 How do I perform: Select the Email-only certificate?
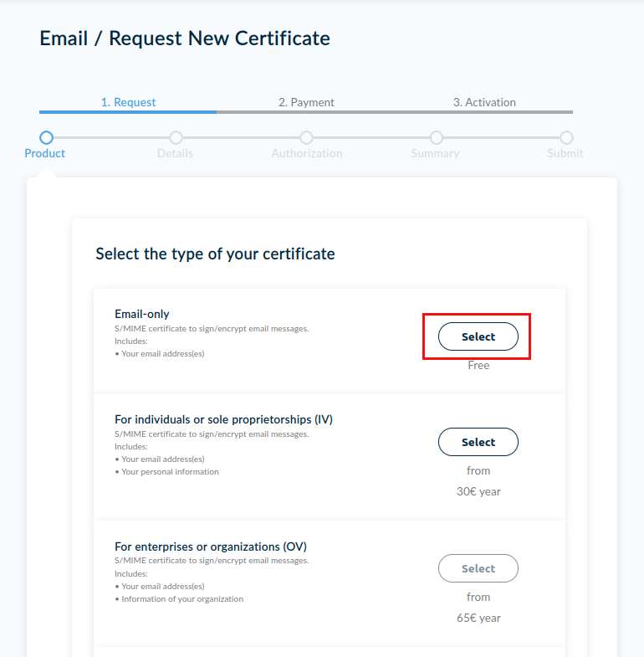(478, 336)
